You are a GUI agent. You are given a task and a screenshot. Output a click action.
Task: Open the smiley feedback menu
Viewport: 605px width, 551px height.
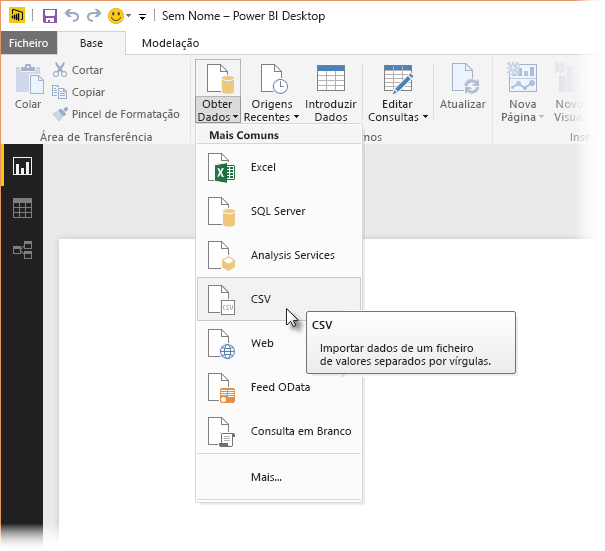pyautogui.click(x=115, y=16)
